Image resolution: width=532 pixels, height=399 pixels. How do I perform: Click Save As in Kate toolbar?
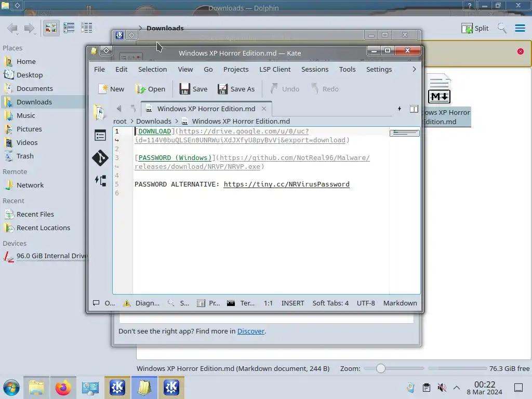[x=236, y=89]
